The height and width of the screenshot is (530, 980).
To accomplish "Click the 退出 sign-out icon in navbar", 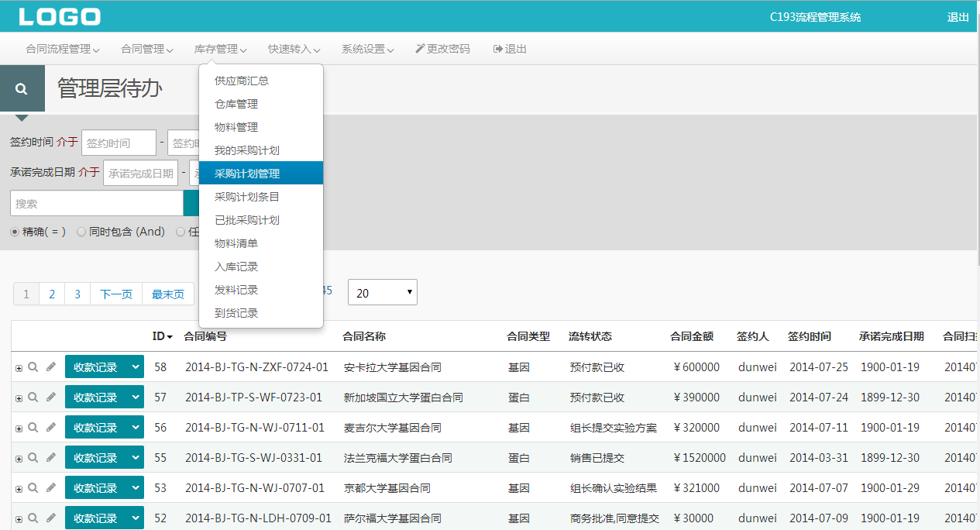I will click(x=498, y=49).
